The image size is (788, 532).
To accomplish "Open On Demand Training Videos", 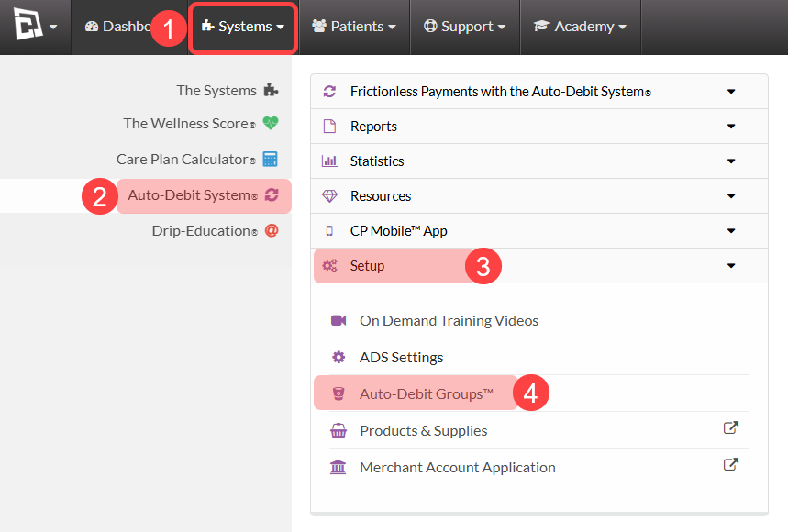I will (x=449, y=320).
